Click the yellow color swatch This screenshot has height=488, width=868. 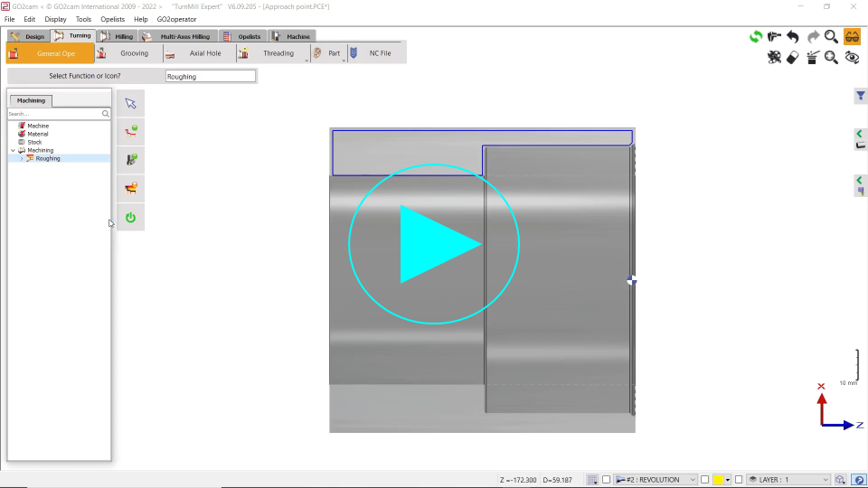pyautogui.click(x=718, y=480)
